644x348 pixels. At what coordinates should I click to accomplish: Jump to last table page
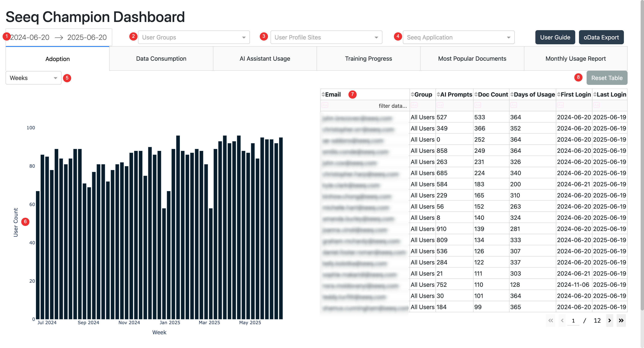click(x=621, y=320)
